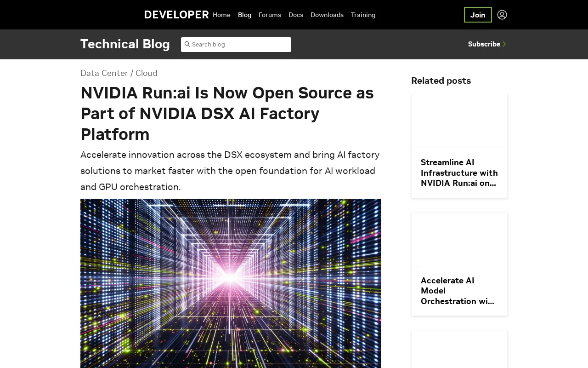Viewport: 588px width, 368px height.
Task: Click the article hero data center image
Action: point(231,283)
